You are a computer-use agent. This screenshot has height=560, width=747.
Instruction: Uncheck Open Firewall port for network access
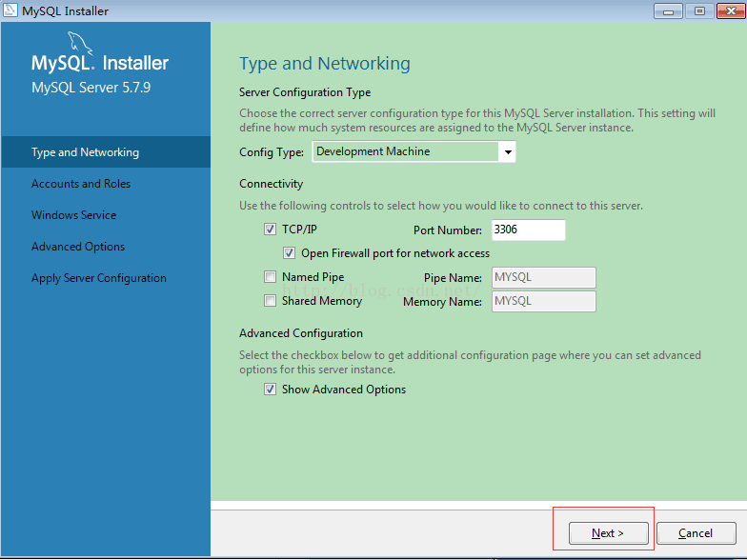290,253
